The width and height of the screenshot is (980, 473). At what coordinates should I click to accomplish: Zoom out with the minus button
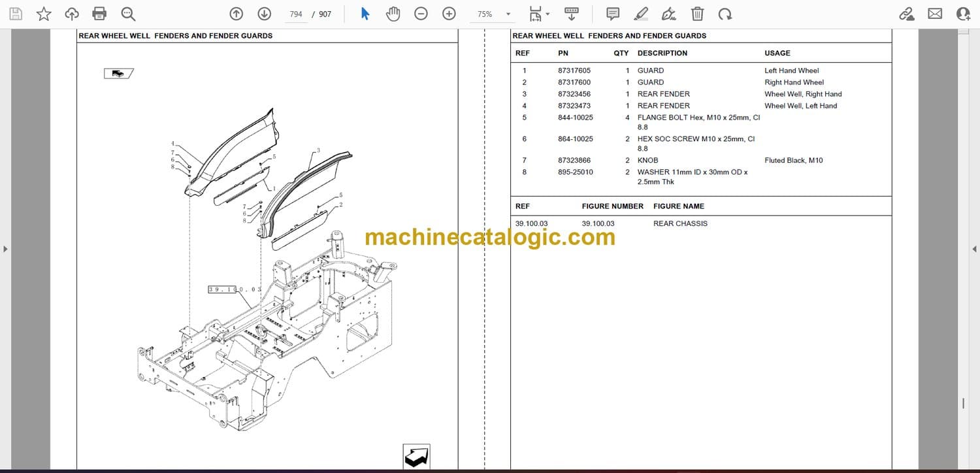[x=421, y=14]
